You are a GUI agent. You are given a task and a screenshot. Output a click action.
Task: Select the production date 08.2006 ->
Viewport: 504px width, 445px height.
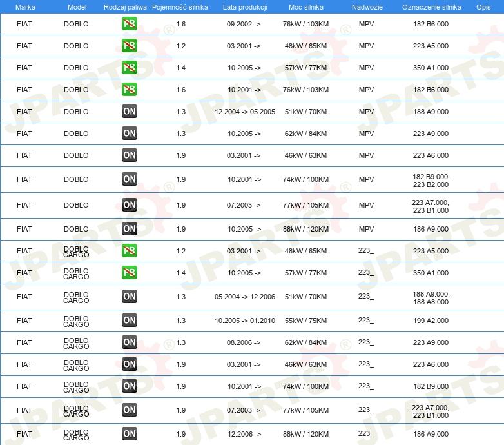tap(244, 342)
